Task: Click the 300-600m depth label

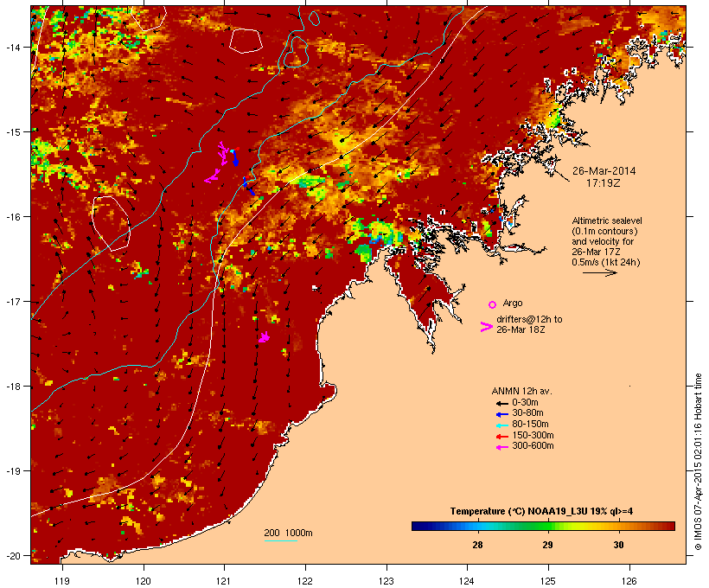Action: (533, 446)
